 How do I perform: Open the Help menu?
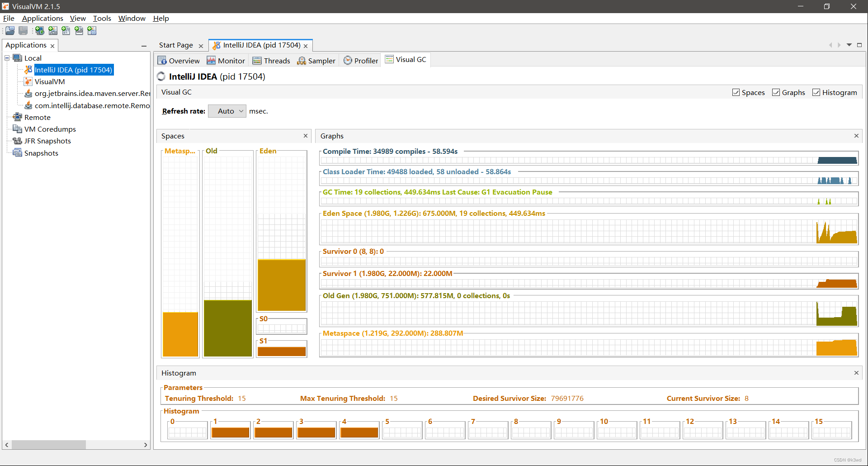coord(161,19)
